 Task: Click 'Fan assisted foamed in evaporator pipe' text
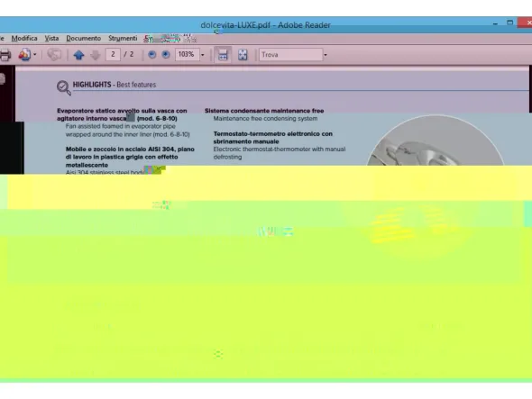pyautogui.click(x=121, y=126)
